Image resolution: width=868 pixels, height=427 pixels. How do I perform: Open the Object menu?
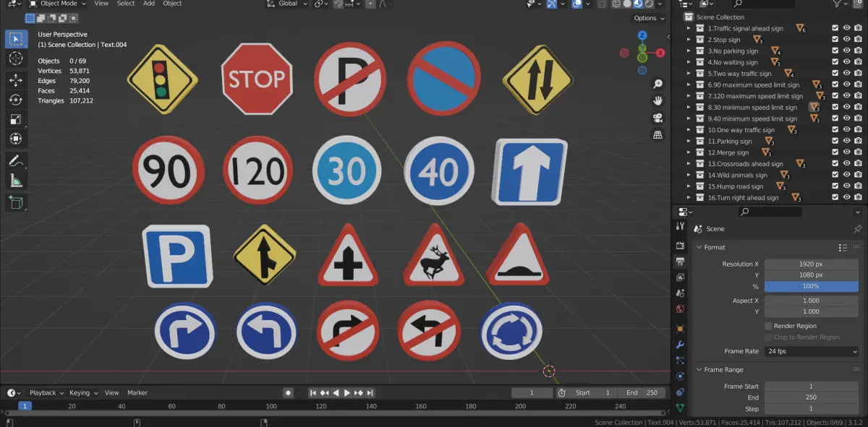(172, 4)
